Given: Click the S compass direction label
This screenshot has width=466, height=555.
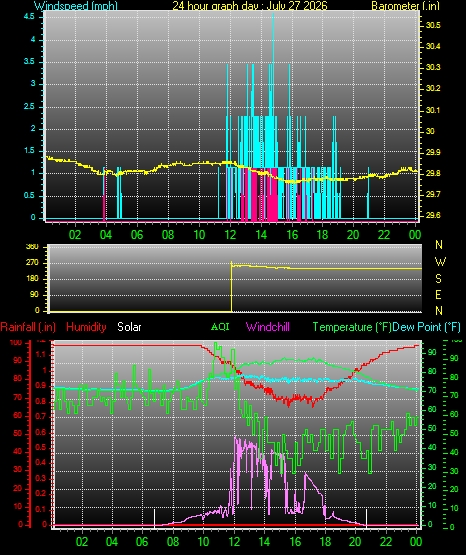Looking at the screenshot, I should (438, 279).
